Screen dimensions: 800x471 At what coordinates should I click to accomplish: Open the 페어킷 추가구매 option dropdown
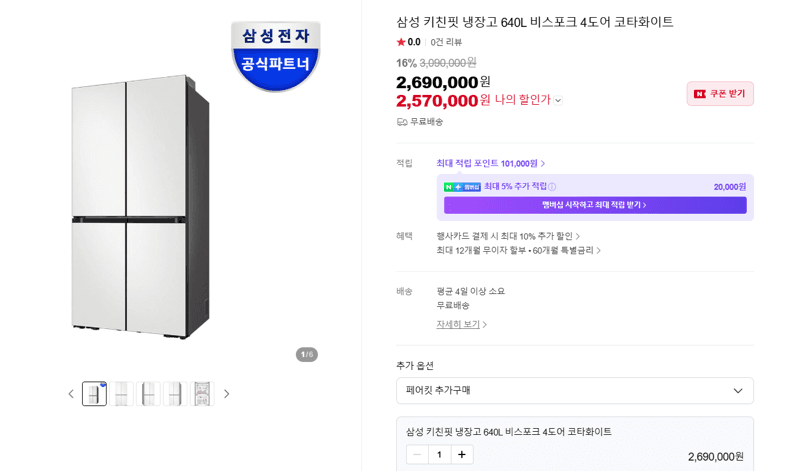574,390
